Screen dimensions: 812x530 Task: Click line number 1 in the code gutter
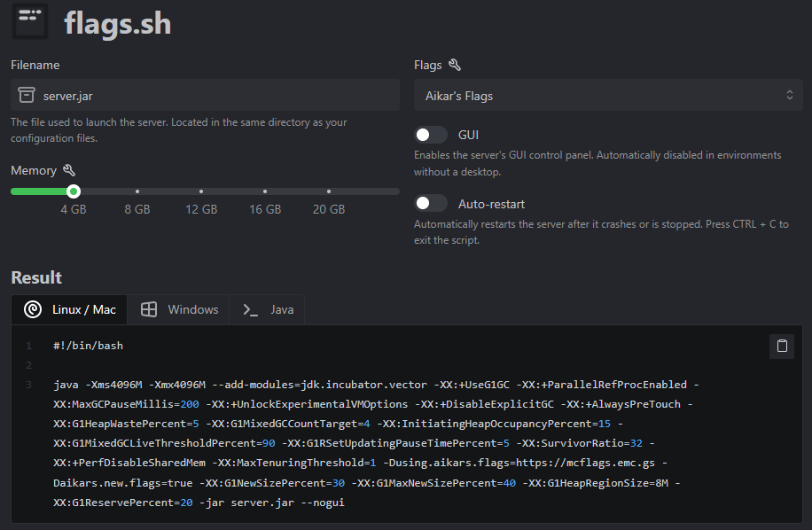pos(29,346)
